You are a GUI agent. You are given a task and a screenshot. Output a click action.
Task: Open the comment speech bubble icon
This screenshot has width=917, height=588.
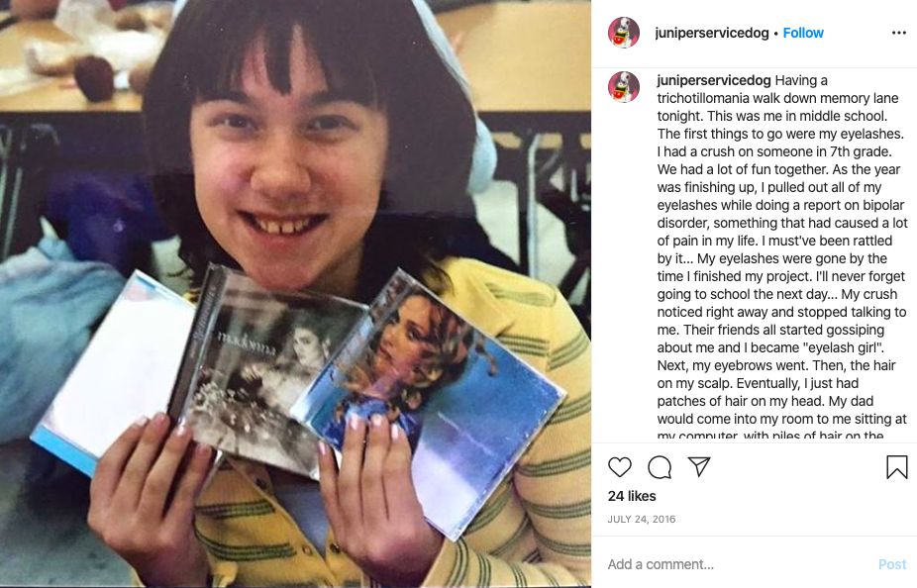point(660,467)
